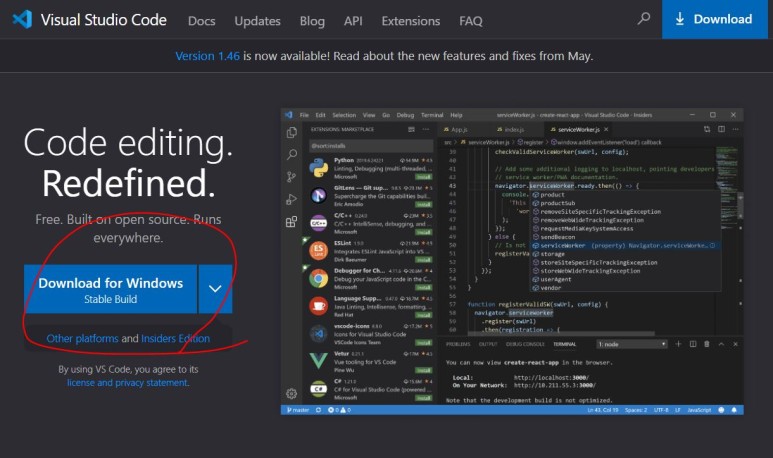Click the ESLint extension icon
773x458 pixels.
(x=318, y=251)
